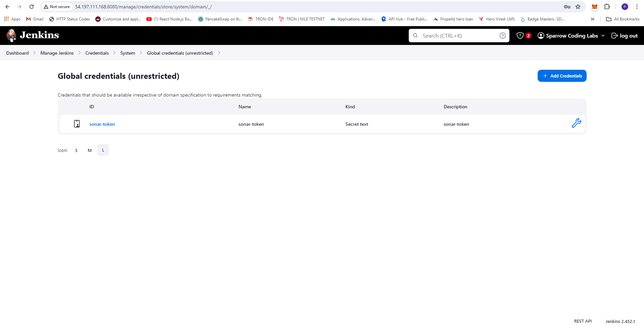Click the search help question mark icon
The width and height of the screenshot is (644, 331).
click(502, 36)
